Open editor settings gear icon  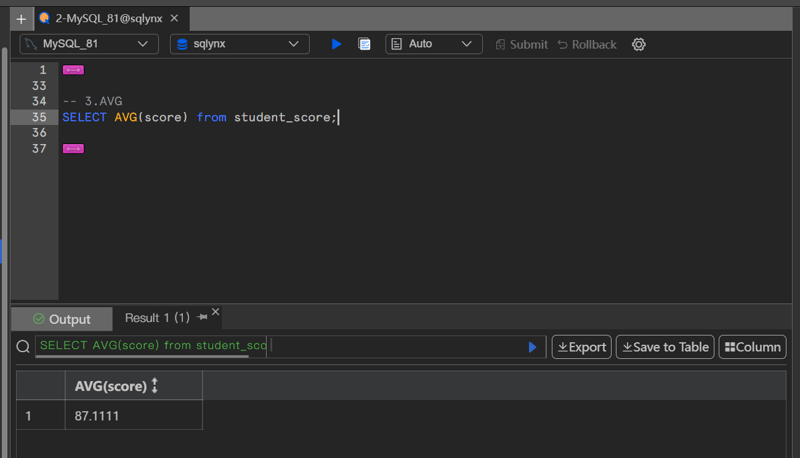[639, 44]
